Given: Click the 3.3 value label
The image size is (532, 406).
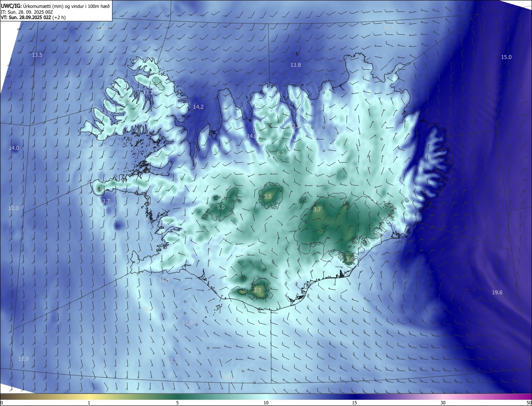Looking at the screenshot, I should [x=257, y=291].
